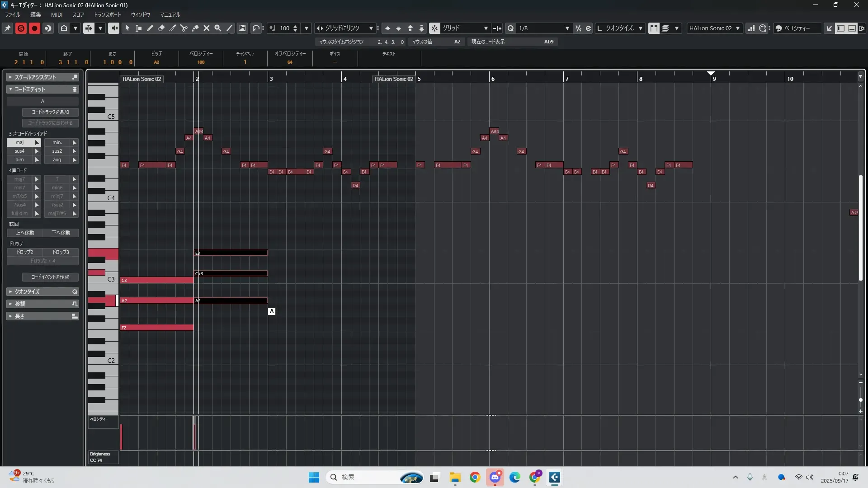Select the Erase tool
This screenshot has height=488, width=868.
[x=161, y=28]
